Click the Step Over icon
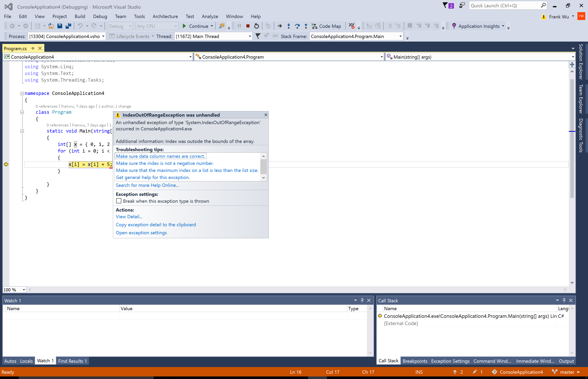The width and height of the screenshot is (588, 379). pos(297,26)
